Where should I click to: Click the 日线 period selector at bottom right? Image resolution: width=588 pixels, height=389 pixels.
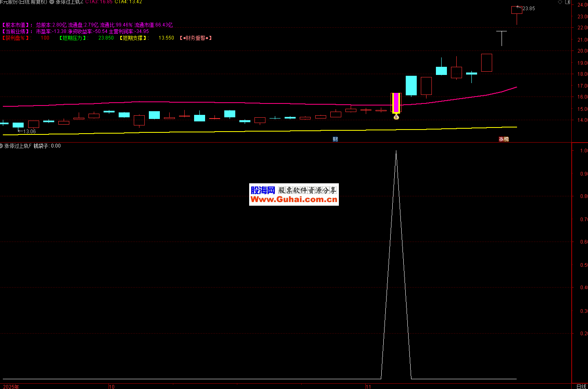point(581,386)
